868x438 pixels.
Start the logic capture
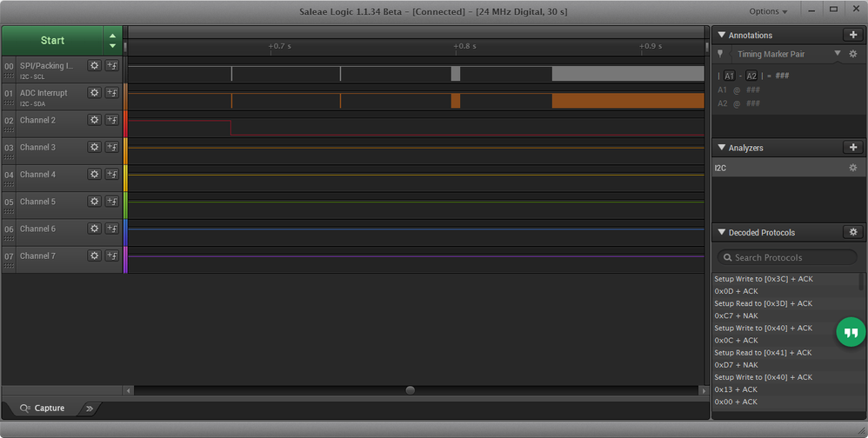click(x=52, y=40)
